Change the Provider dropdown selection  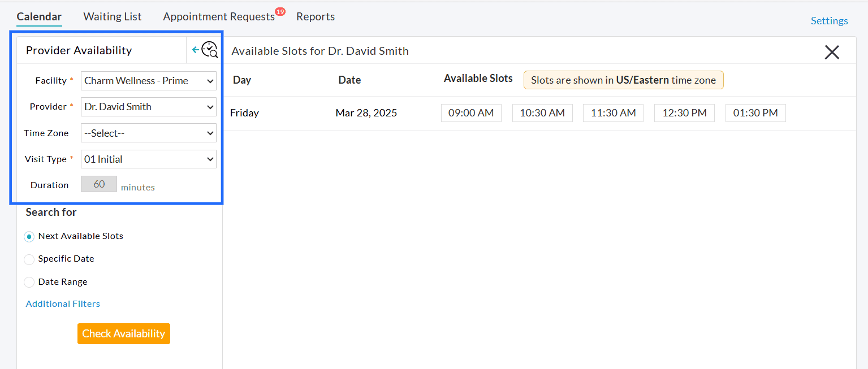148,107
